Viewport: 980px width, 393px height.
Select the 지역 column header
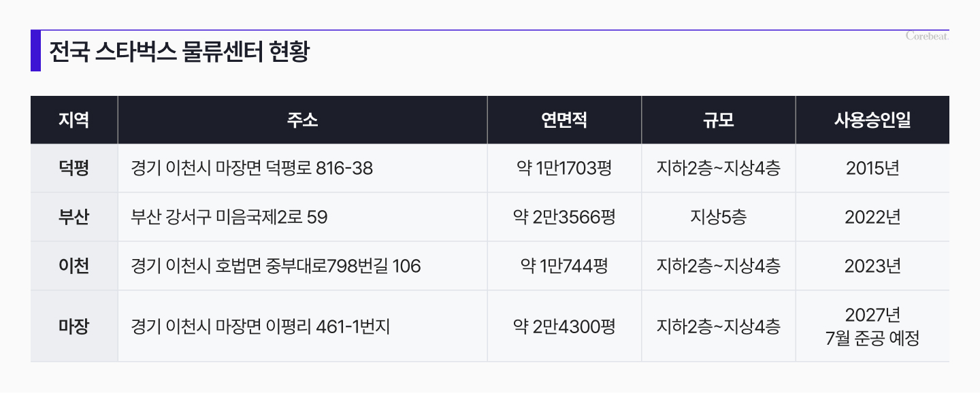click(x=73, y=120)
